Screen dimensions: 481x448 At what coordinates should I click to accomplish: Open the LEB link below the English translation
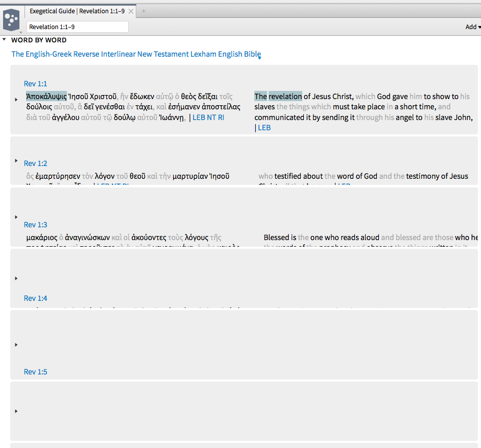(264, 127)
